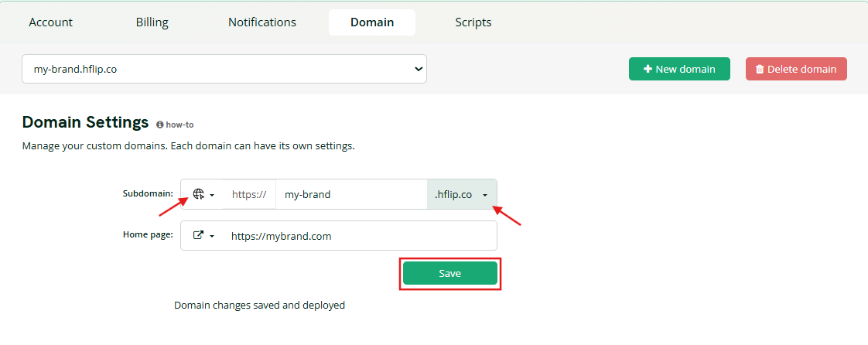
Task: Click the globe icon dropdown for subdomain type
Action: tap(203, 194)
